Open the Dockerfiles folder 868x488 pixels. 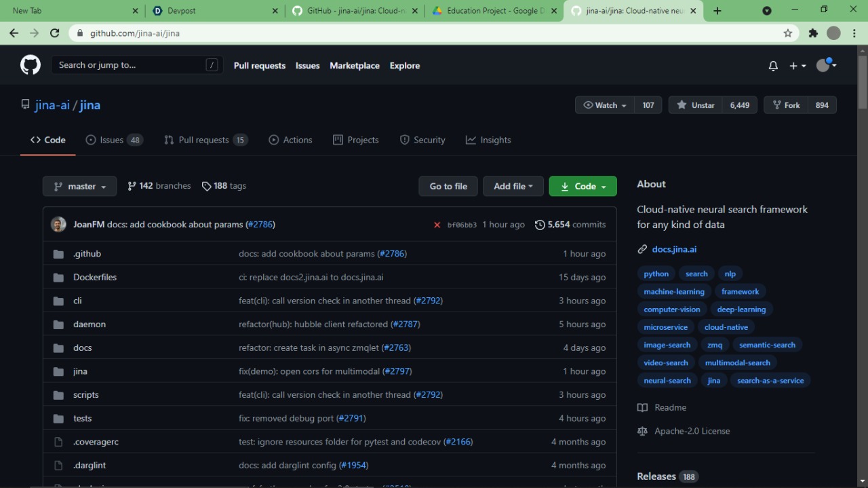(x=95, y=277)
